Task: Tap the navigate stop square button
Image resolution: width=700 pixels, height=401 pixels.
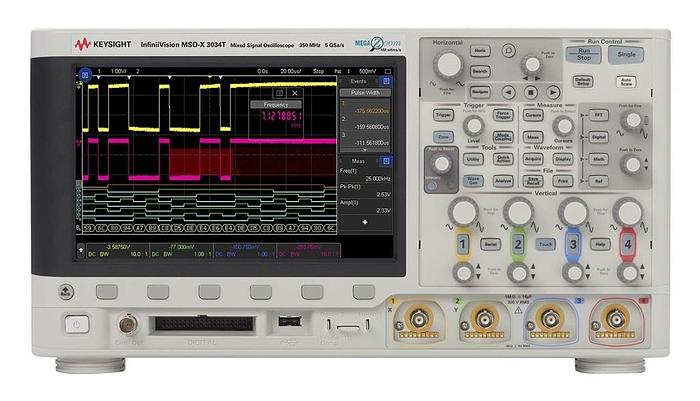Action: click(530, 92)
